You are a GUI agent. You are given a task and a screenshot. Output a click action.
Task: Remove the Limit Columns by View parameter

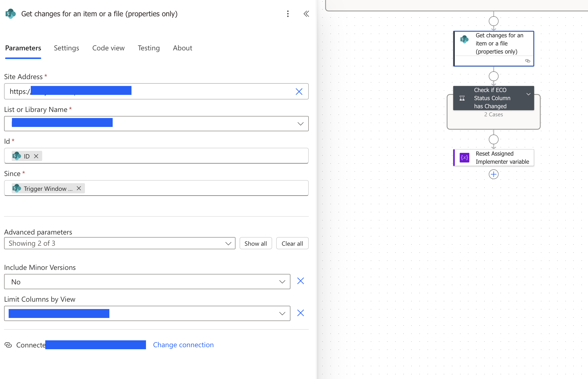pos(300,313)
